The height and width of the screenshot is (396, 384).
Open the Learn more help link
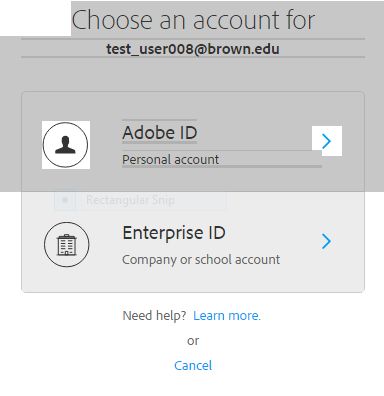pyautogui.click(x=227, y=315)
